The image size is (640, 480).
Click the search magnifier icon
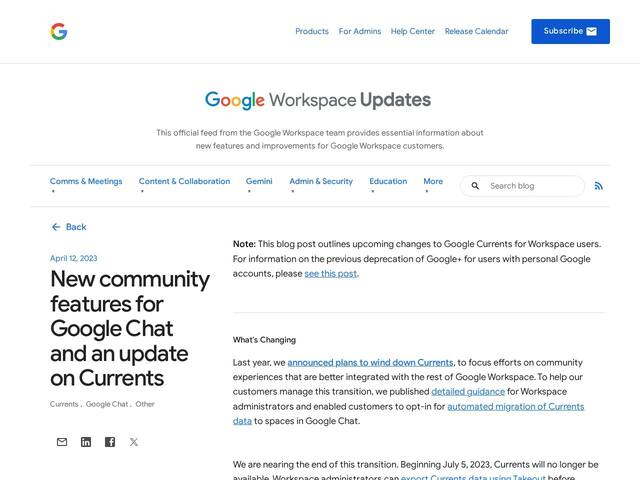click(x=475, y=186)
